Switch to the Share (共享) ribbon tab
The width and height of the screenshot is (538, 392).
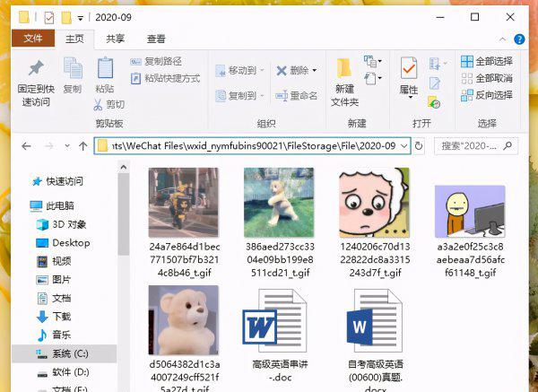coord(115,39)
